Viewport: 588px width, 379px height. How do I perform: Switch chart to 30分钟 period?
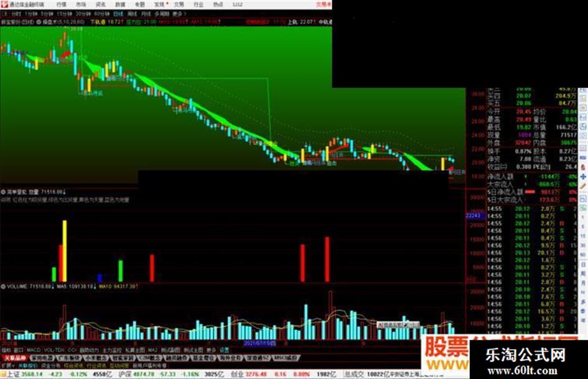[83, 14]
